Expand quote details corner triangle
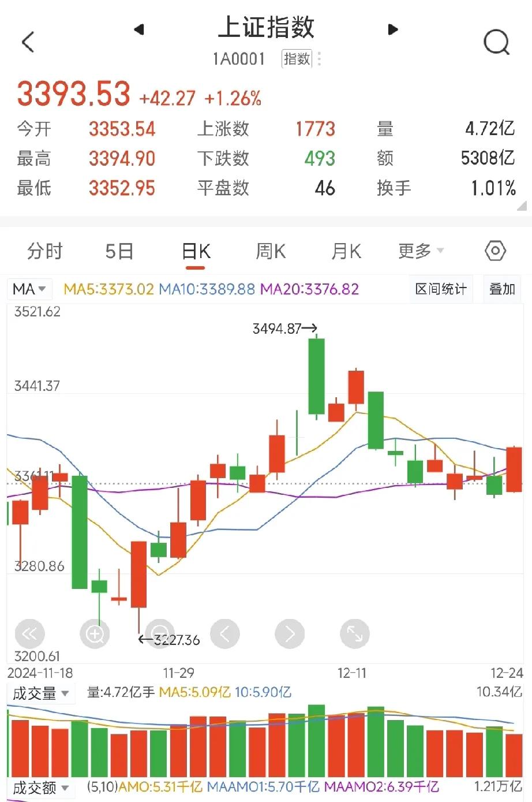The image size is (532, 802). point(522,206)
